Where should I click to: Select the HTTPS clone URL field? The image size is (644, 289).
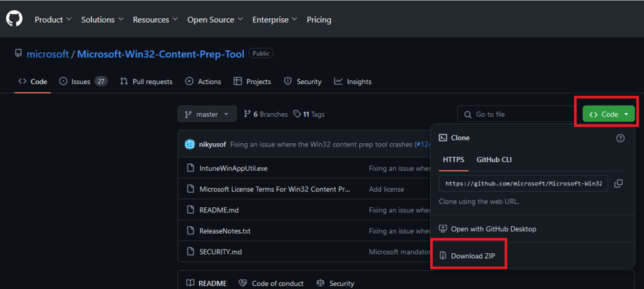(523, 183)
